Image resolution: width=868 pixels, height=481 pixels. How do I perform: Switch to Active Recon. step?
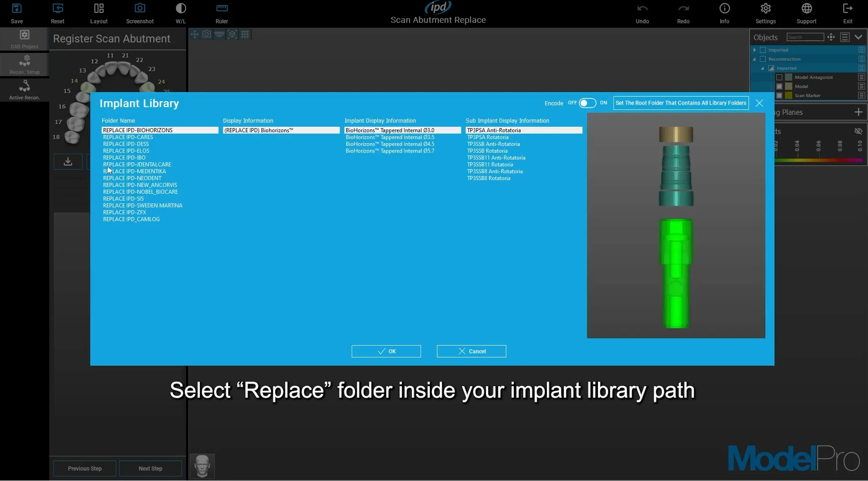point(25,90)
